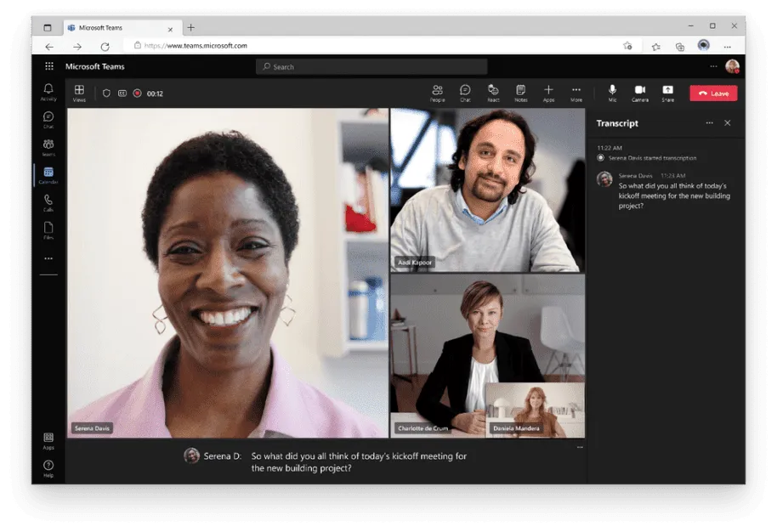Leave the meeting
This screenshot has height=532, width=777.
[x=713, y=93]
